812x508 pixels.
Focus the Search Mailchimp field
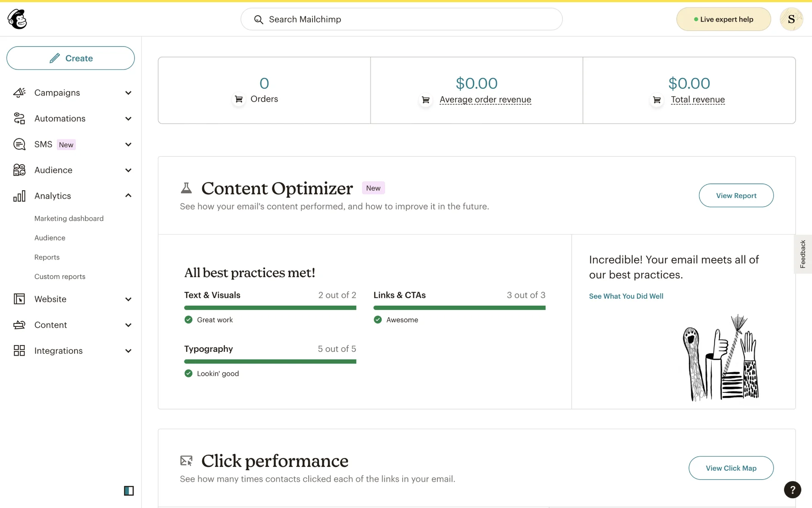point(402,19)
